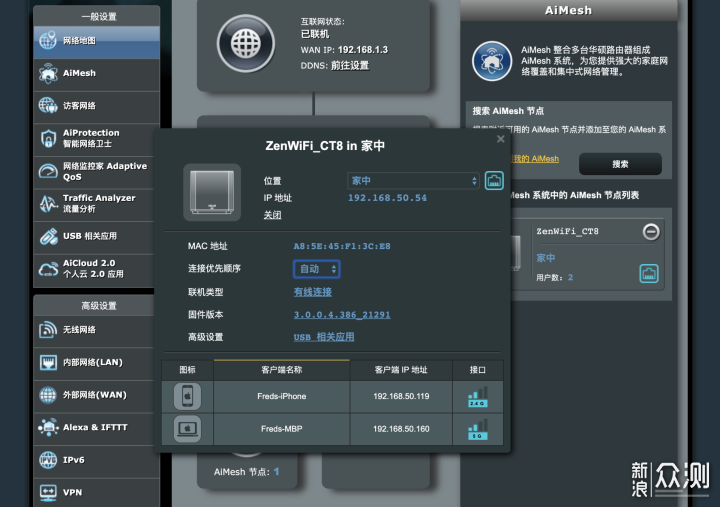Click the 192.168.50.54 IP address link

tap(387, 198)
